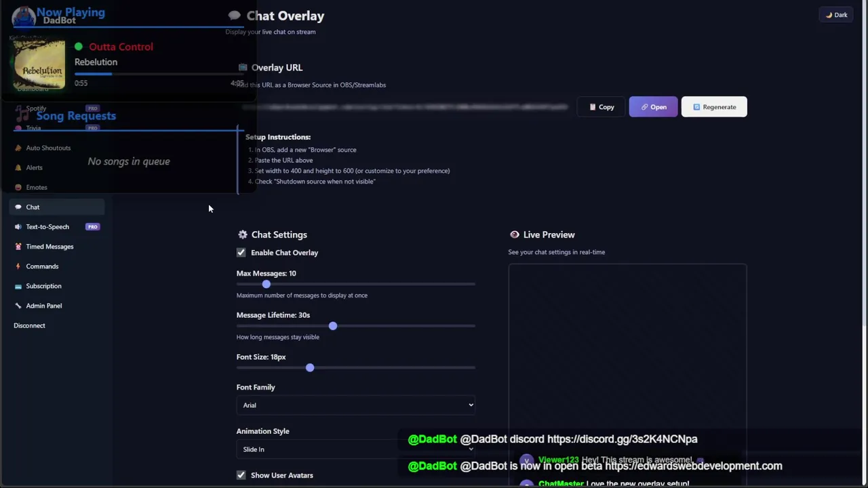Click the Overlay URL heading icon
Viewport: 868px width, 488px height.
point(243,67)
